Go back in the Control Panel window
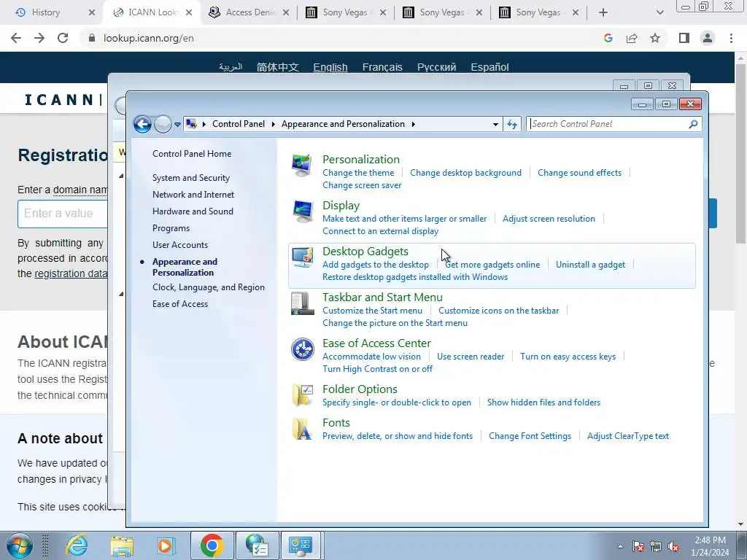 142,124
